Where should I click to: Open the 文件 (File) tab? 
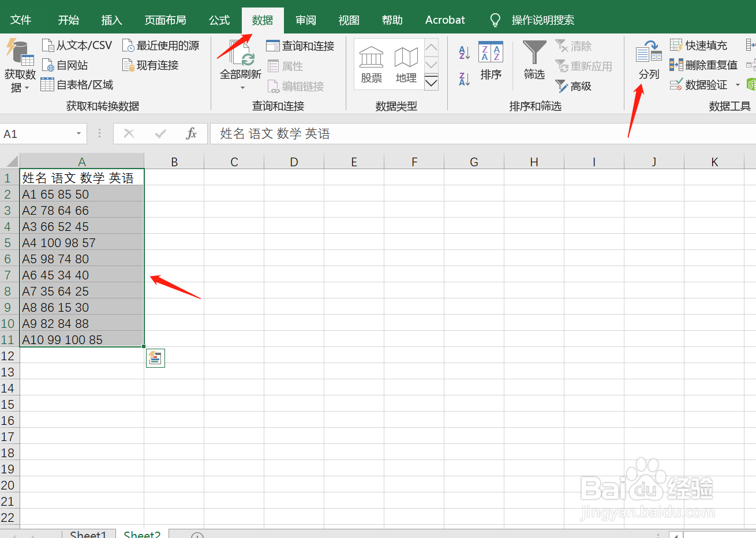pos(21,20)
